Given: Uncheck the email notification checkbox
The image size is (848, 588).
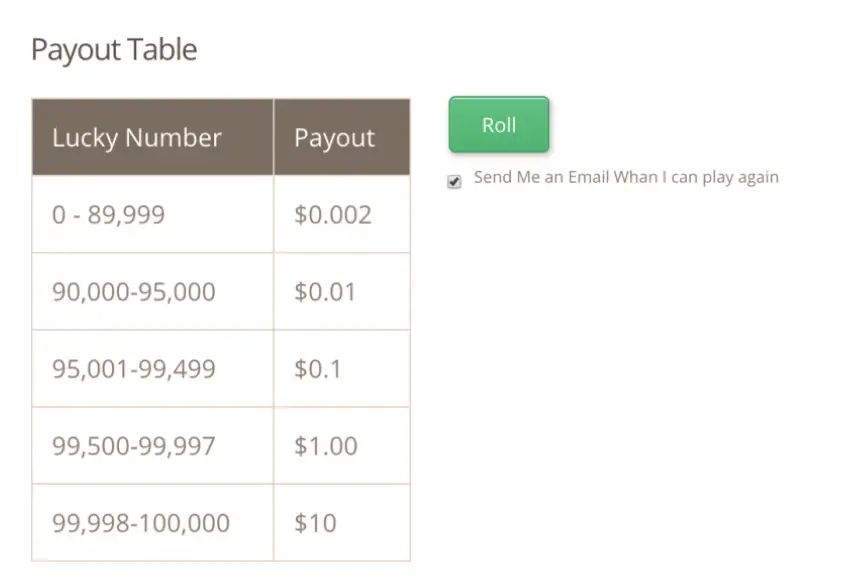Looking at the screenshot, I should (454, 182).
